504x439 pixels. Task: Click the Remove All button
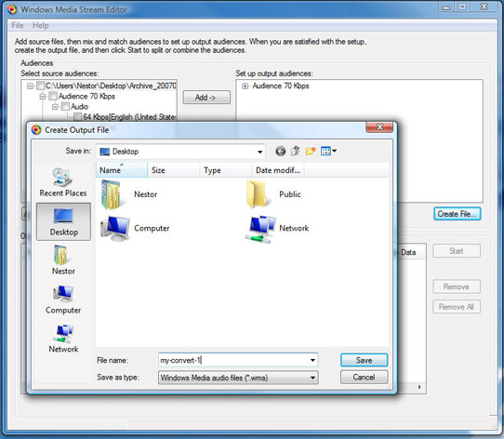tap(457, 307)
